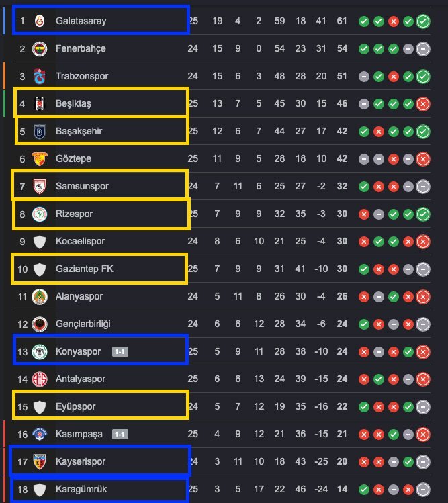Select the Kocaelispor team name
This screenshot has width=448, height=503.
click(x=81, y=241)
